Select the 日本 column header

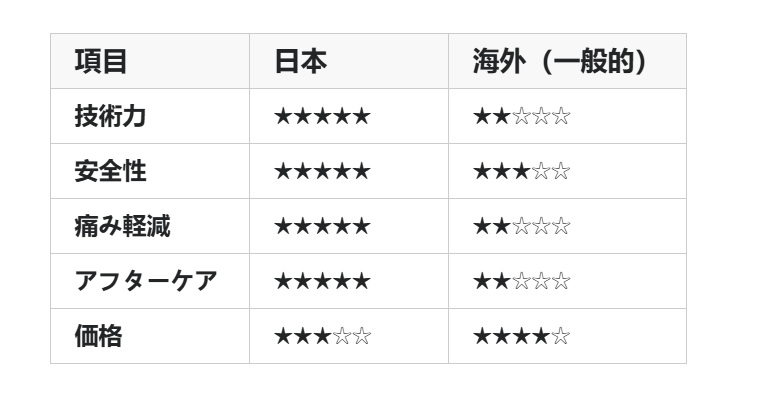pos(300,62)
